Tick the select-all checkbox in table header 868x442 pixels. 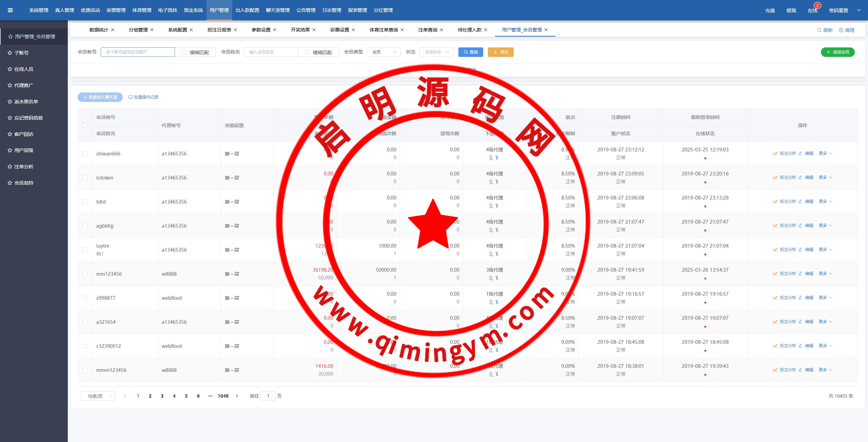tap(85, 125)
